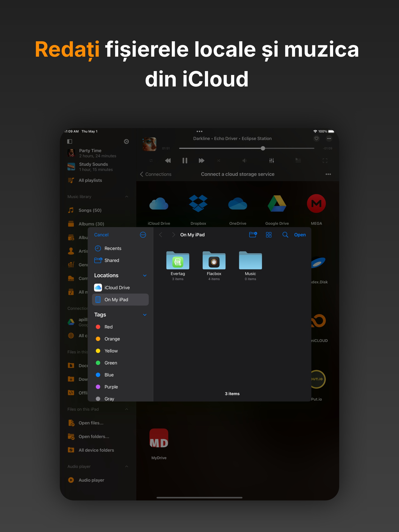Screen dimensions: 399x532
Task: Open Albums (30) list
Action: pyautogui.click(x=98, y=224)
